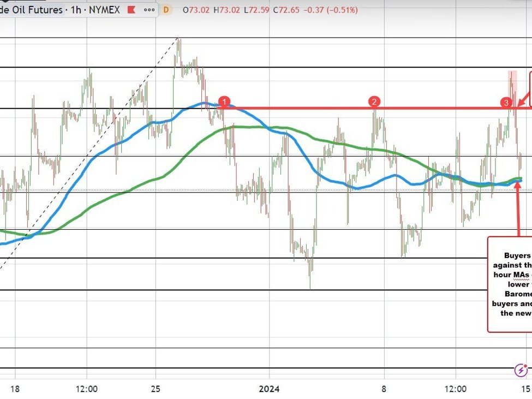
Task: Click the 25 date label on time axis
Action: 156,389
